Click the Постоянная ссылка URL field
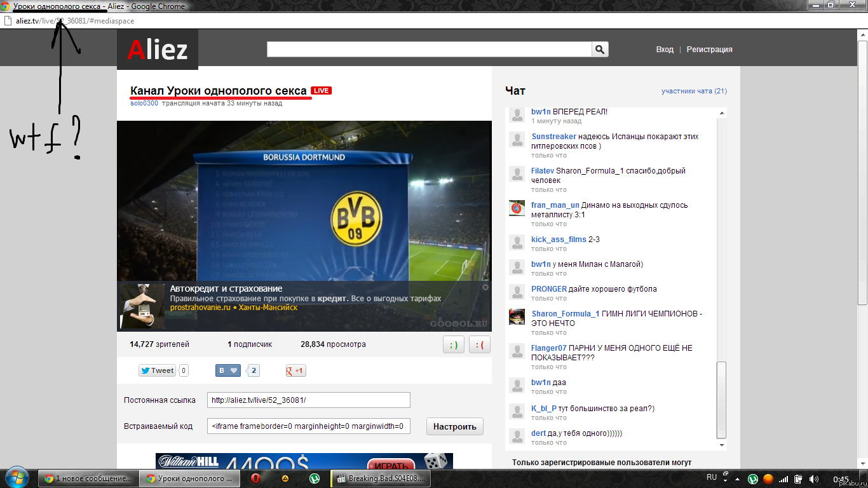The image size is (868, 488). (x=309, y=400)
